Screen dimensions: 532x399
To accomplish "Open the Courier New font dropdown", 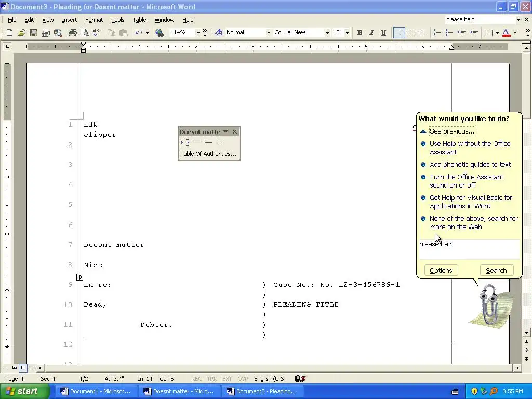I will coord(327,33).
